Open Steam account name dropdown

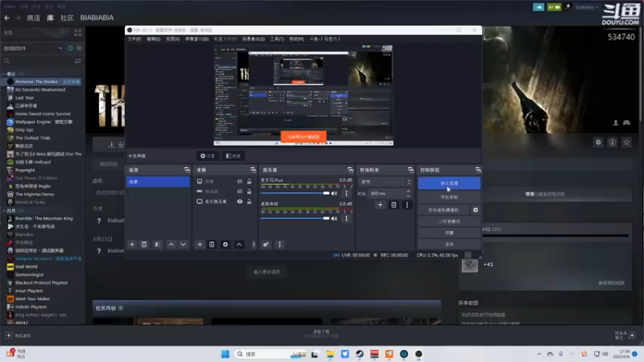587,7
